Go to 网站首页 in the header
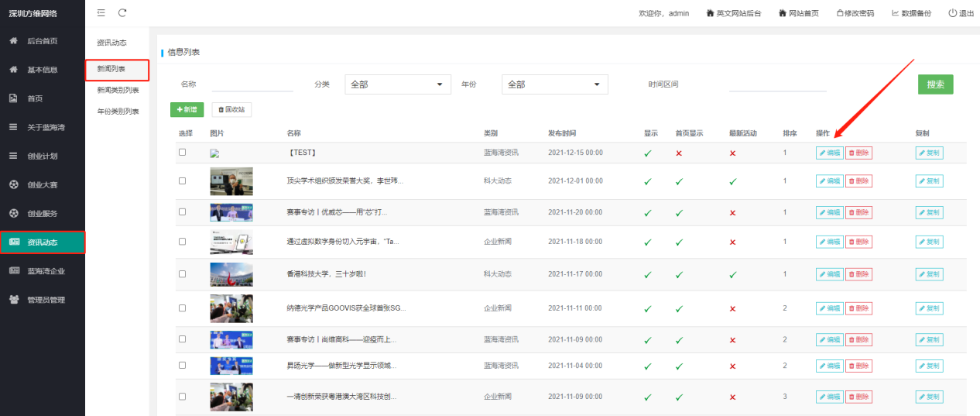Viewport: 980px width, 416px height. (798, 13)
